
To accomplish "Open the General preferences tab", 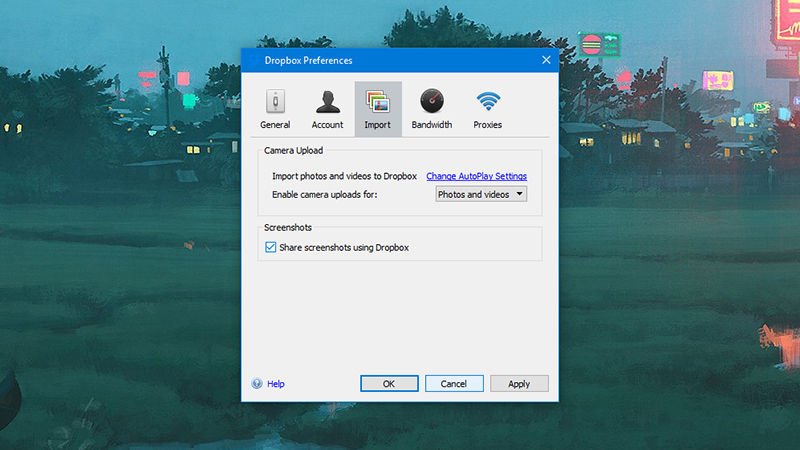I will tap(275, 109).
